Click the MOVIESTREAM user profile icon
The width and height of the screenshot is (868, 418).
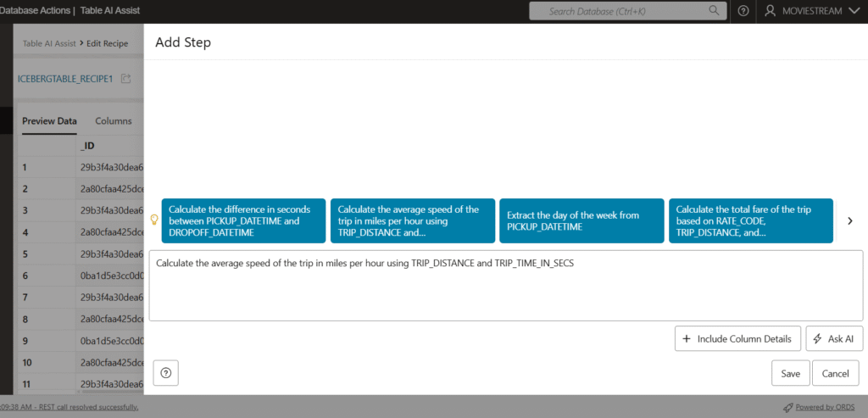770,11
